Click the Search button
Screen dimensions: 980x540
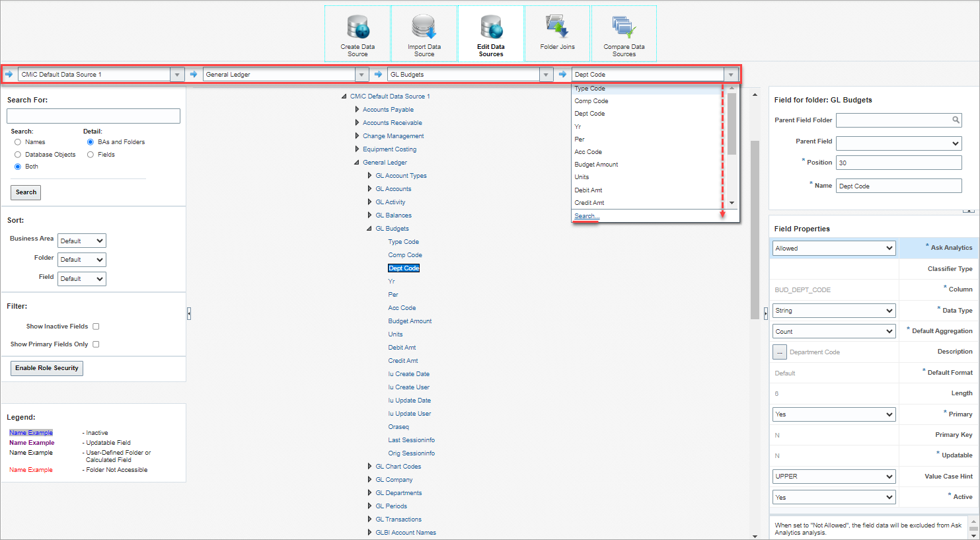pyautogui.click(x=26, y=192)
